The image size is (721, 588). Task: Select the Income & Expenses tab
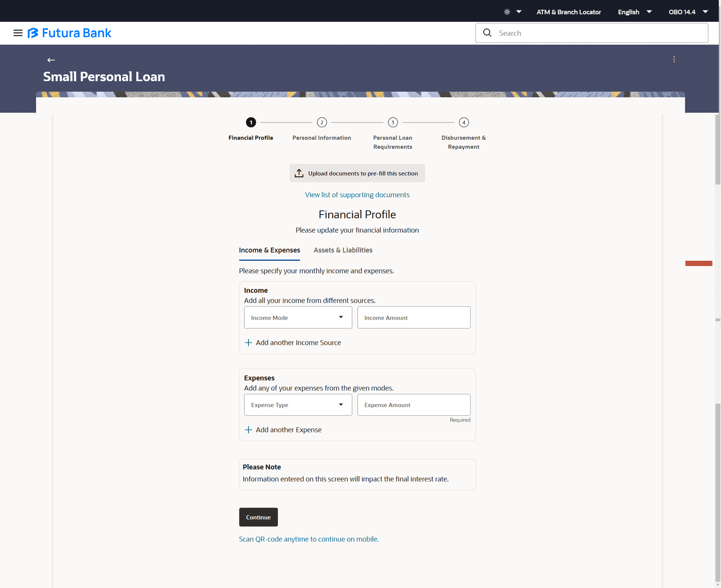(269, 250)
